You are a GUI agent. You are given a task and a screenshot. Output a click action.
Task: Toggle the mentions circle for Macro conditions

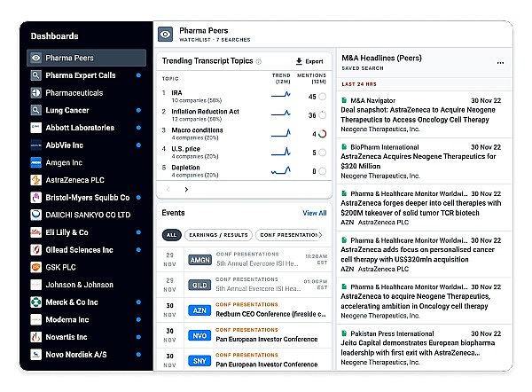322,134
